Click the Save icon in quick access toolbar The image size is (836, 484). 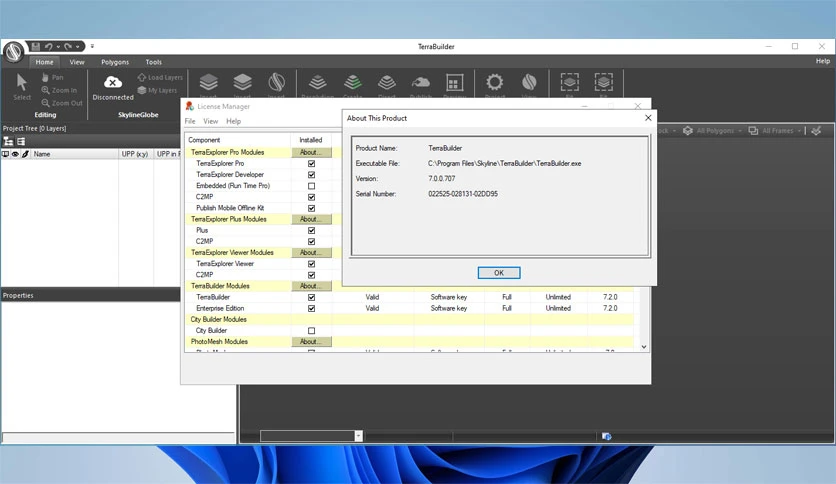[x=36, y=46]
